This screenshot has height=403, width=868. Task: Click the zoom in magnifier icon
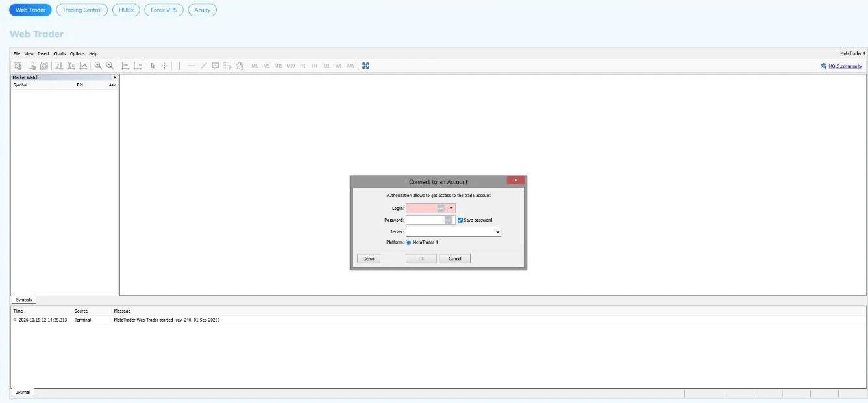(98, 66)
